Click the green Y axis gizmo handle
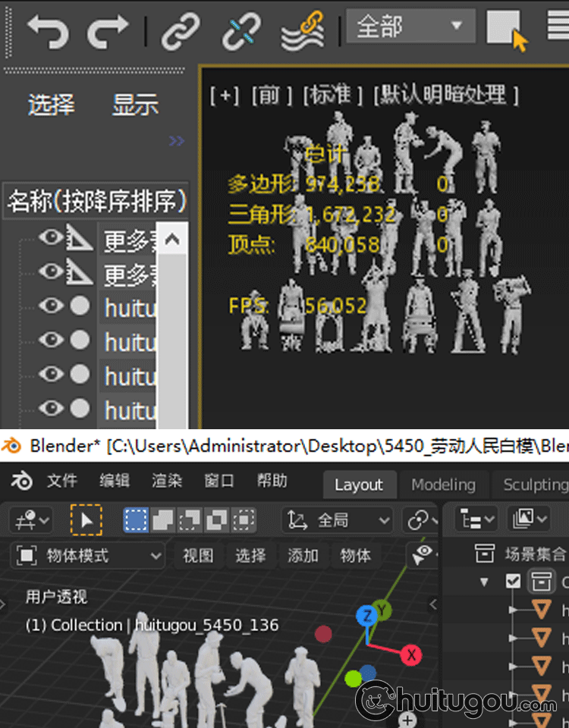This screenshot has width=569, height=728. click(382, 610)
